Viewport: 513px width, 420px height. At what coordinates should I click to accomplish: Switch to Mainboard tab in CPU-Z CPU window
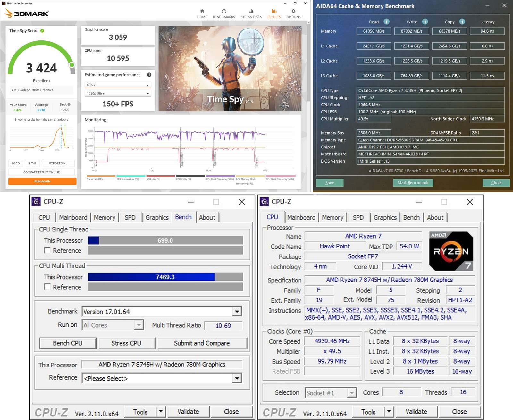click(x=301, y=217)
